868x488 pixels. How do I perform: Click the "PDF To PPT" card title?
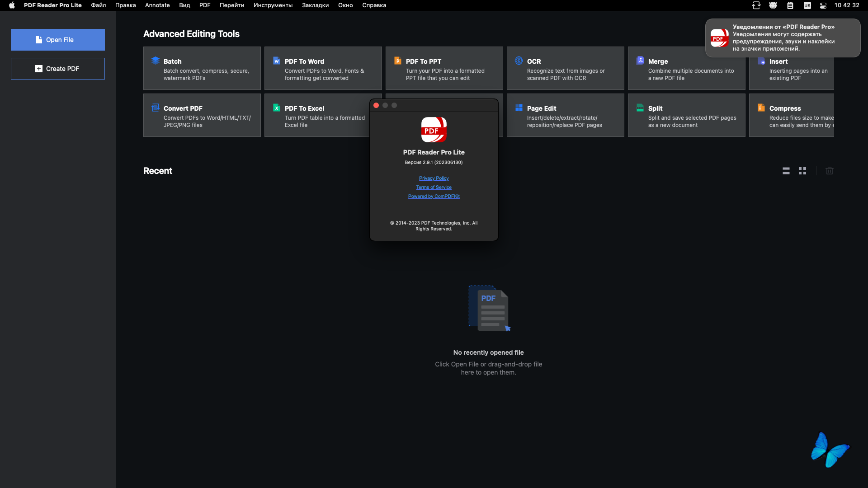(424, 61)
